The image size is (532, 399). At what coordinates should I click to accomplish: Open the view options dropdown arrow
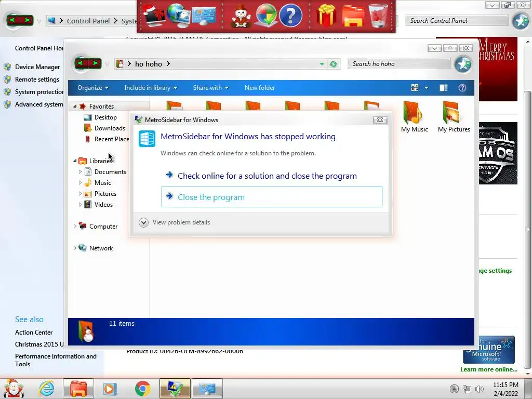[x=426, y=88]
